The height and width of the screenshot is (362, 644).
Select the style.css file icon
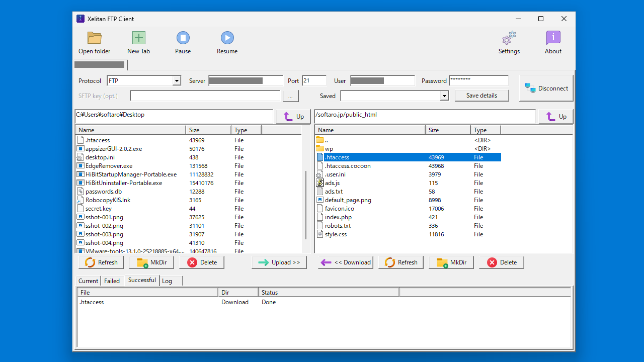tap(320, 234)
